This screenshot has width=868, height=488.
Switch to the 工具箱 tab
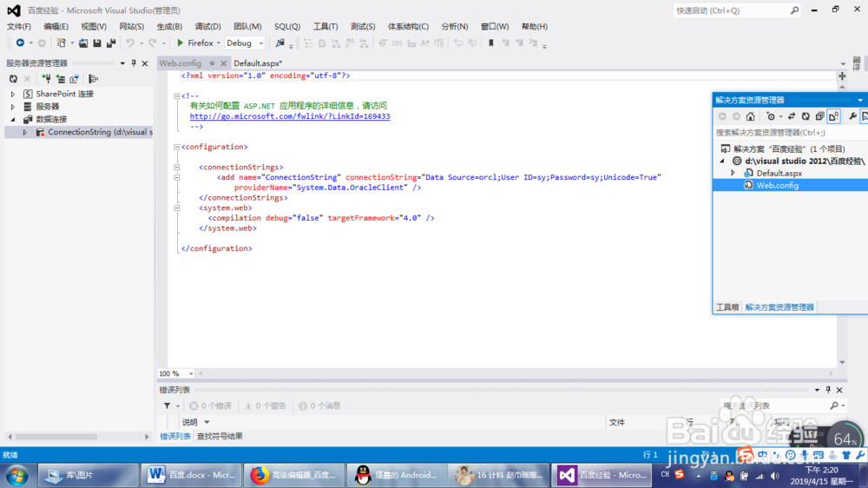point(727,307)
